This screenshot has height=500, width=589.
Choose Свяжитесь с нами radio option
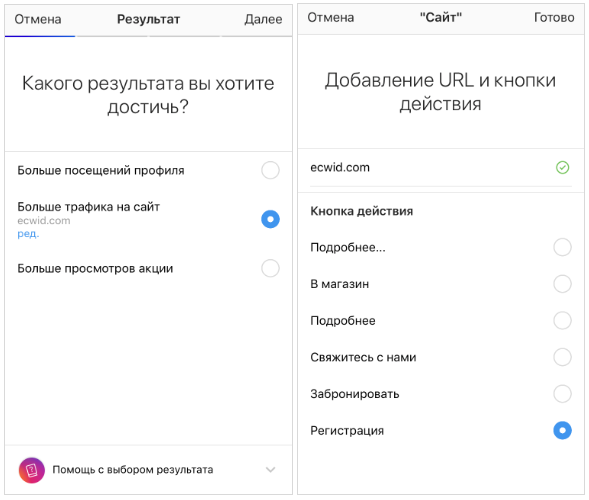[x=562, y=357]
